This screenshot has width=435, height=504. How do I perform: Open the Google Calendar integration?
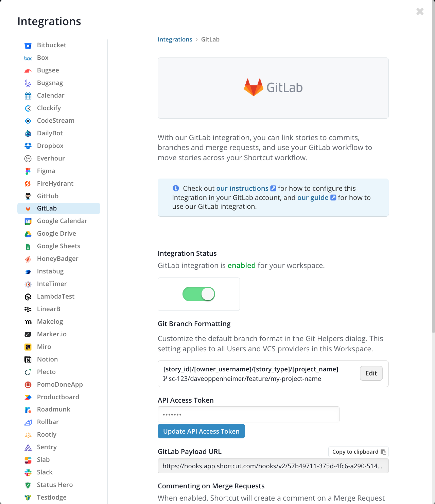(62, 221)
